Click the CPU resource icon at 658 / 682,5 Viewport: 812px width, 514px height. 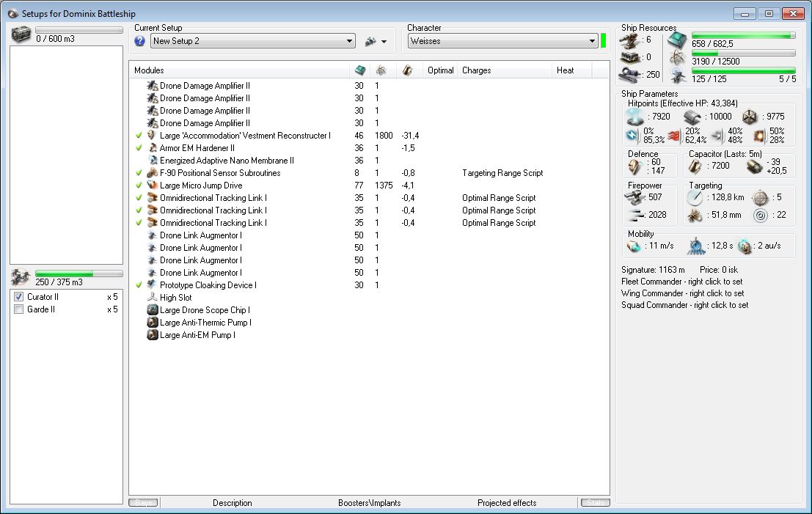tap(677, 40)
